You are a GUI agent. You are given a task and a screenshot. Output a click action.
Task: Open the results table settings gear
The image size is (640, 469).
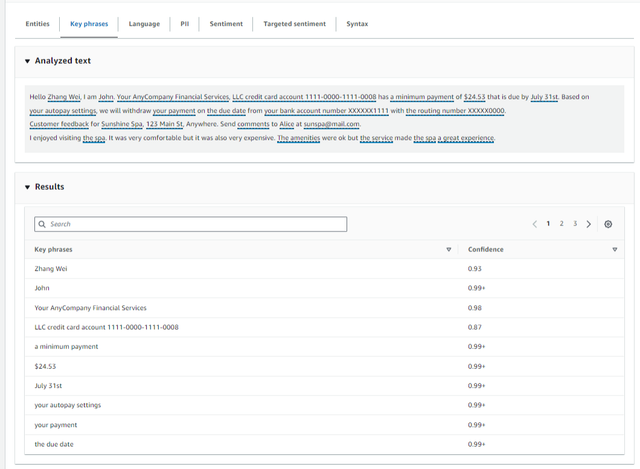point(608,224)
